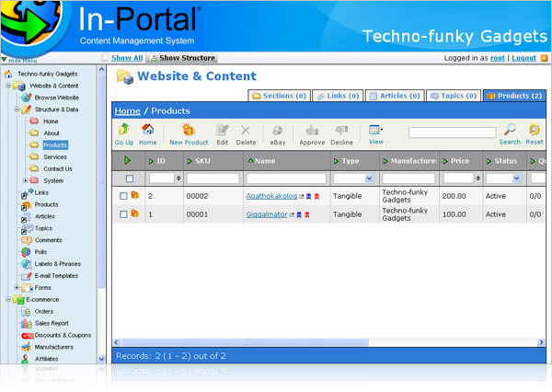Select the Products (2) tab
The width and height of the screenshot is (552, 392).
(x=514, y=96)
